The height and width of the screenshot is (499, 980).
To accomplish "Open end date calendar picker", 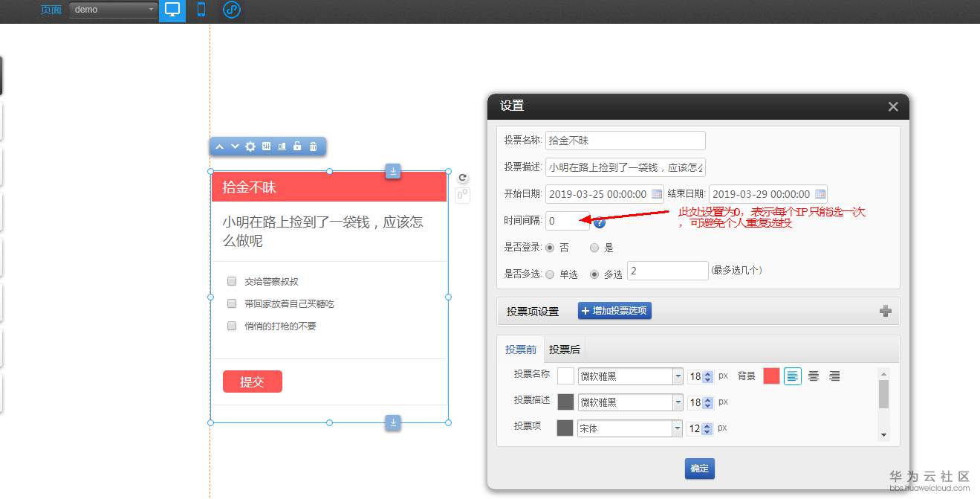I will tap(820, 194).
